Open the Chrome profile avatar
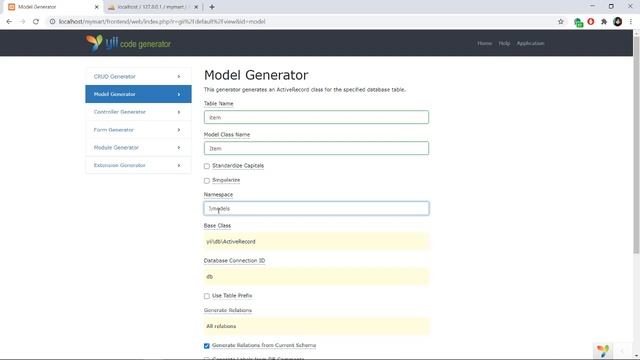The image size is (640, 360). click(x=618, y=22)
